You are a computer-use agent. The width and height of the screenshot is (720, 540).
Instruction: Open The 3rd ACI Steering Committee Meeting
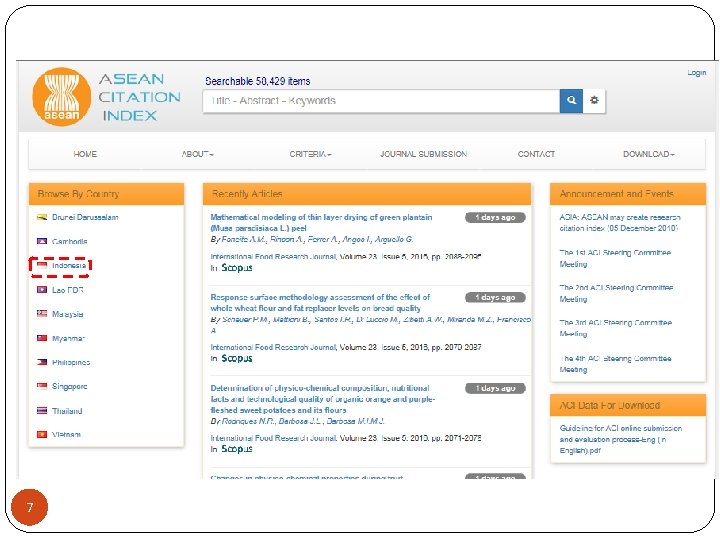pyautogui.click(x=615, y=328)
